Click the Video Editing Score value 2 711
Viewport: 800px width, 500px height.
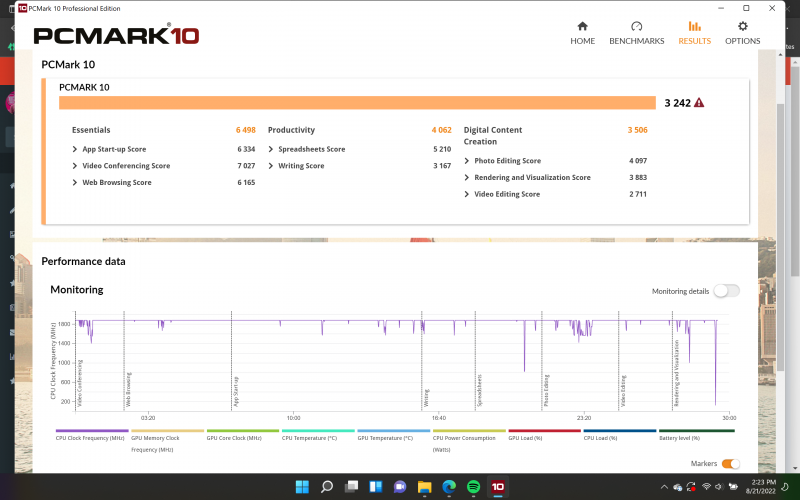(638, 194)
